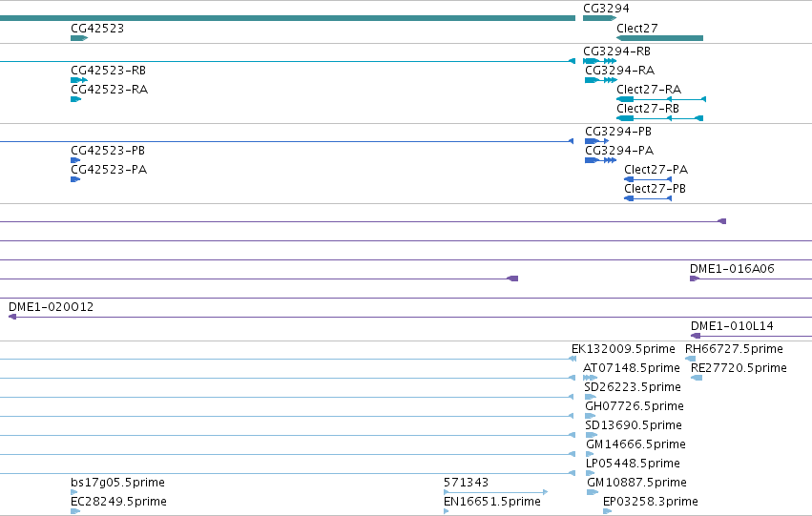Click the SD26223.5prime EST label

633,387
